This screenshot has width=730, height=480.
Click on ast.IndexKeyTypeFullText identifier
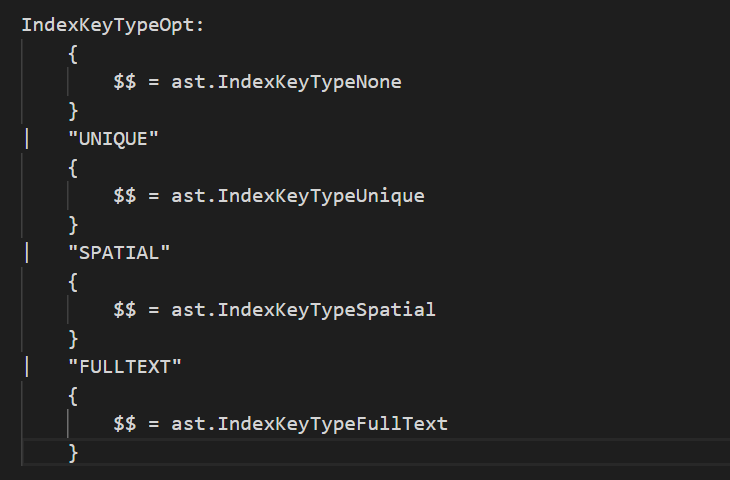[310, 424]
